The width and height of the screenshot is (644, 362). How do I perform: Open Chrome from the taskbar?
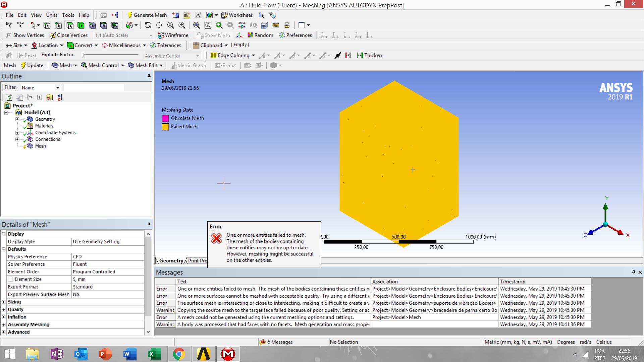tap(179, 354)
